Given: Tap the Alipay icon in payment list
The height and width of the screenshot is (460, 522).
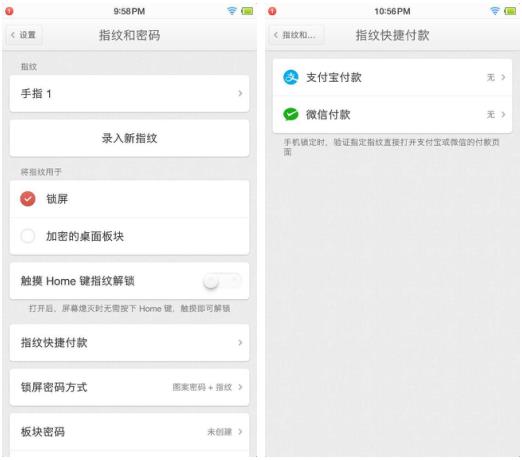Looking at the screenshot, I should tap(290, 77).
